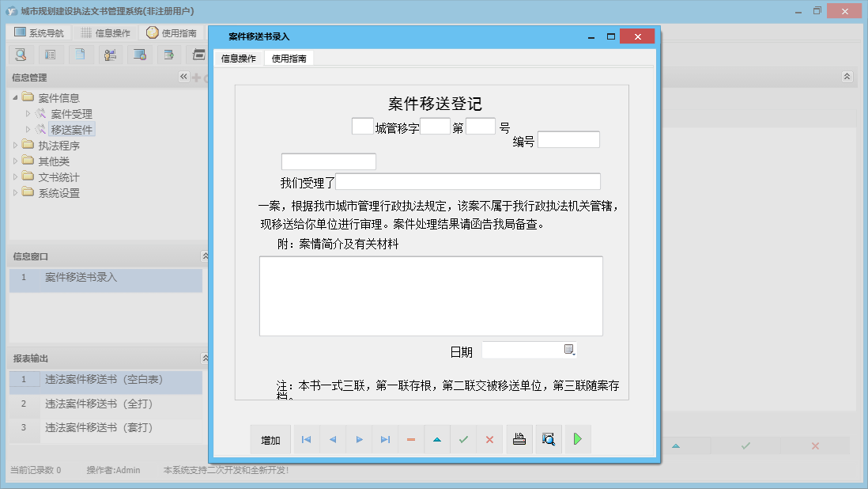
Task: Click the green run arrow in the dialog
Action: (x=577, y=439)
